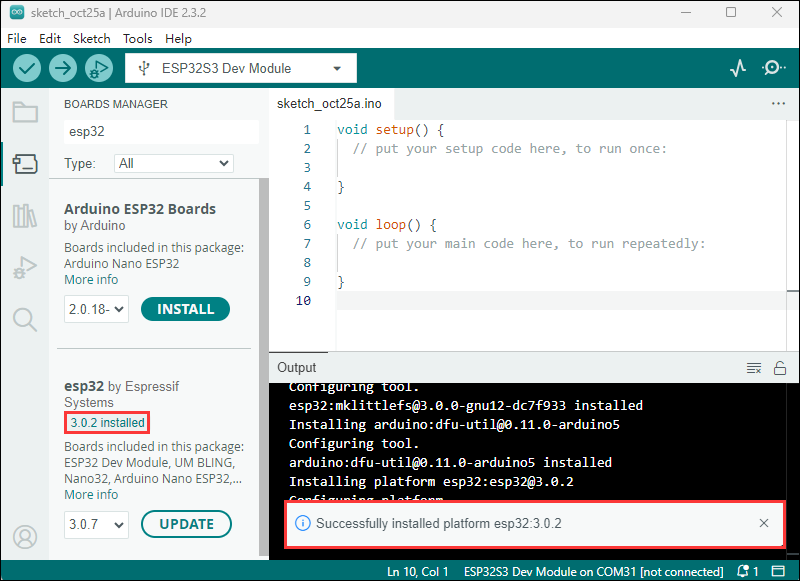Open the editor tab more-options ellipsis
The height and width of the screenshot is (581, 800).
[778, 104]
